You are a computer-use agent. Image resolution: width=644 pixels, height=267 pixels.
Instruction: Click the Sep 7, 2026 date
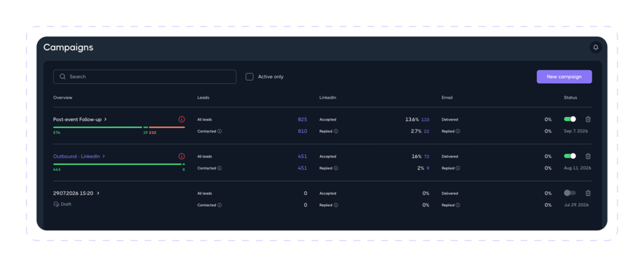tap(575, 131)
